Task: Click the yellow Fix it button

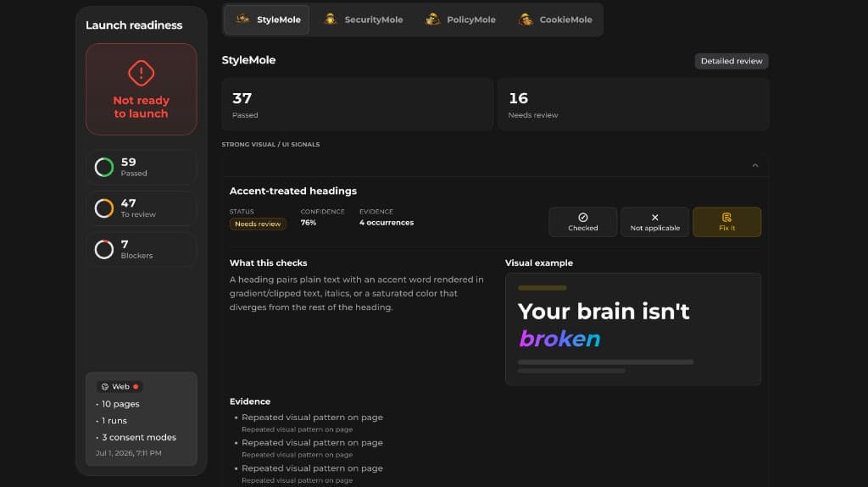Action: 726,222
